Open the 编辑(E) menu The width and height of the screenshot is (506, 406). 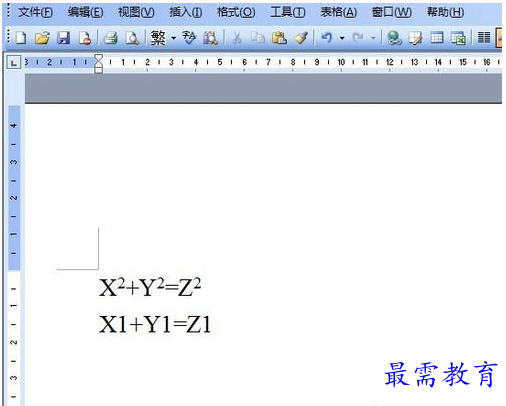tap(85, 13)
